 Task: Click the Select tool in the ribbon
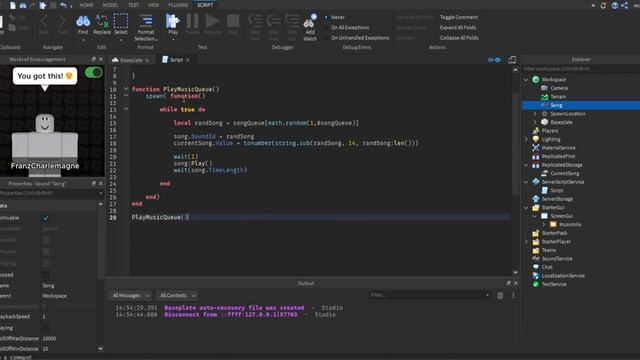[x=121, y=25]
